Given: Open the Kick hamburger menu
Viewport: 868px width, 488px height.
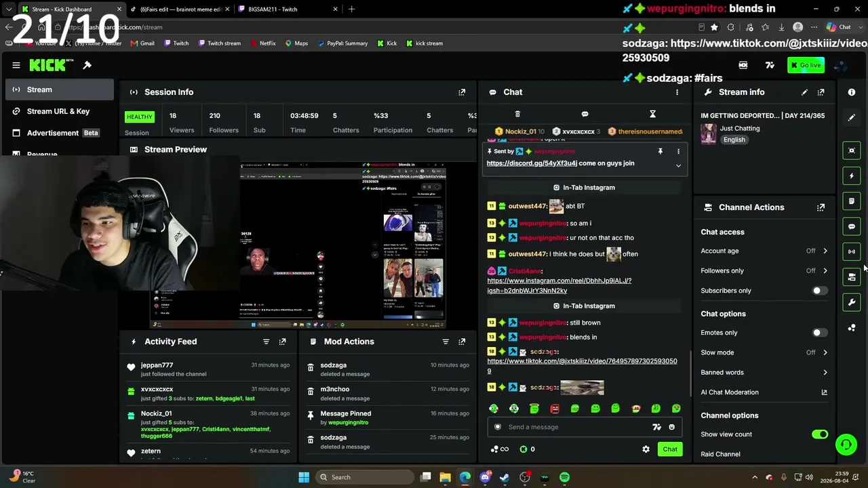Looking at the screenshot, I should click(x=16, y=65).
